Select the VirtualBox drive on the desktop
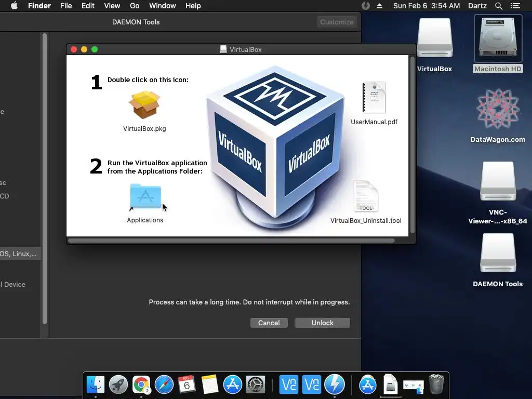The width and height of the screenshot is (532, 399). 435,37
